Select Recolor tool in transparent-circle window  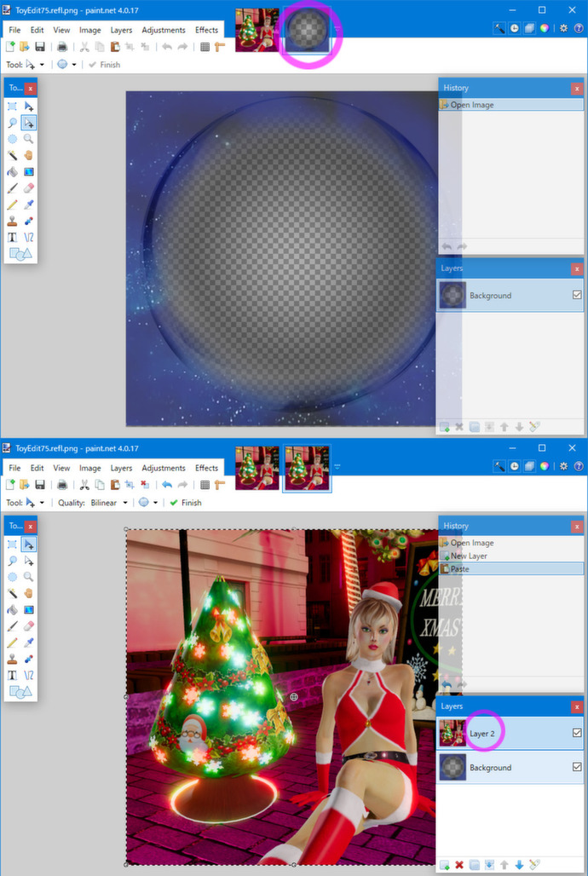(x=28, y=222)
